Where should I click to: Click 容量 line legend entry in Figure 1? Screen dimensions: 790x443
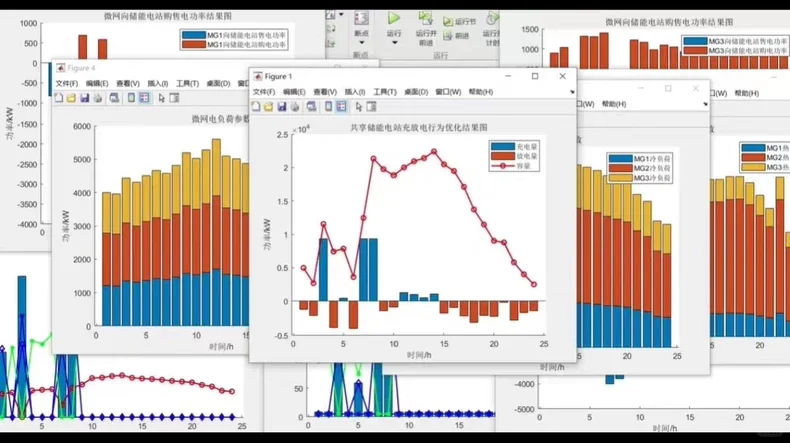pyautogui.click(x=514, y=166)
